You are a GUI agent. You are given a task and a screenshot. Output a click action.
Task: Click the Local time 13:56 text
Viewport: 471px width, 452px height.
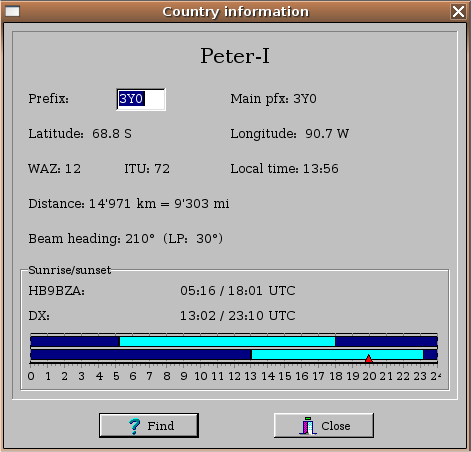[284, 169]
